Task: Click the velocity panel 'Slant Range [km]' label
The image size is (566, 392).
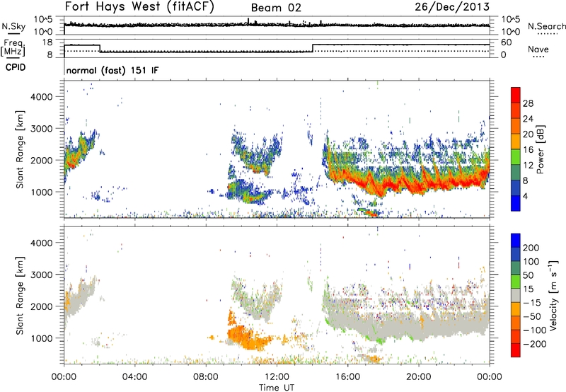Action: 20,295
